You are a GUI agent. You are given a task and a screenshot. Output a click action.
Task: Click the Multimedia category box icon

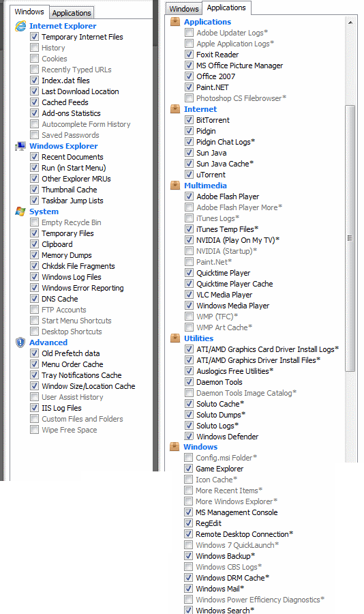pyautogui.click(x=175, y=186)
